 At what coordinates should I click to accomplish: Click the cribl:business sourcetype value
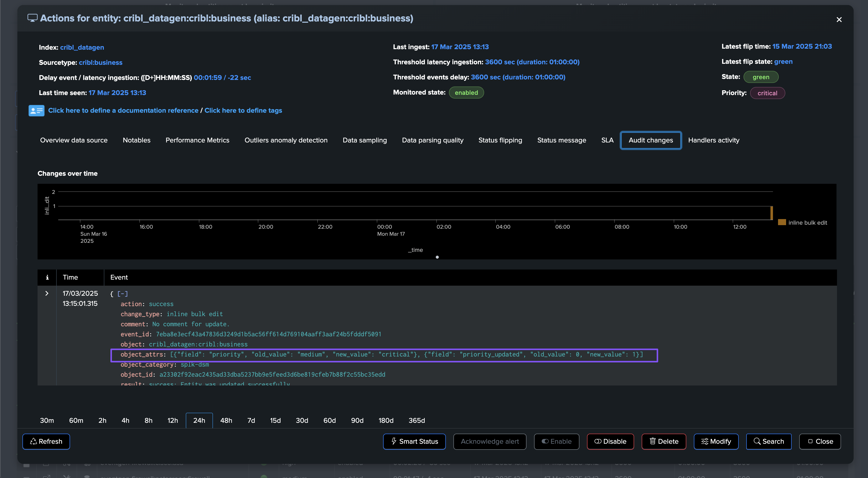(100, 63)
